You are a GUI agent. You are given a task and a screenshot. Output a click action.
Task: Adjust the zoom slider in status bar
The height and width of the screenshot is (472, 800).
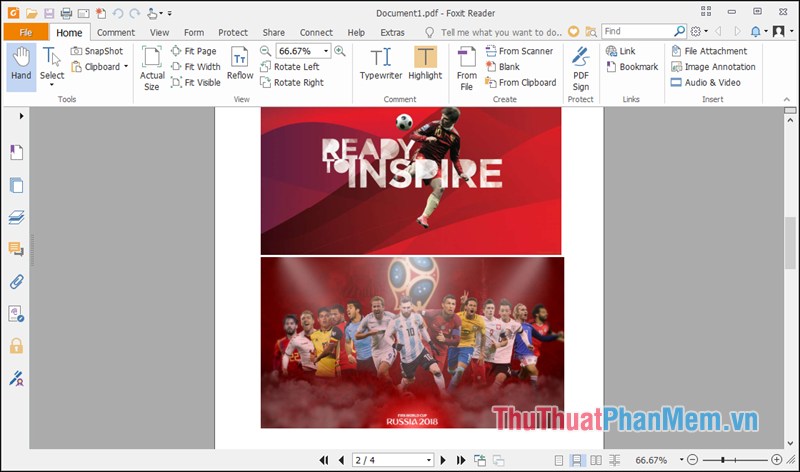[723, 460]
